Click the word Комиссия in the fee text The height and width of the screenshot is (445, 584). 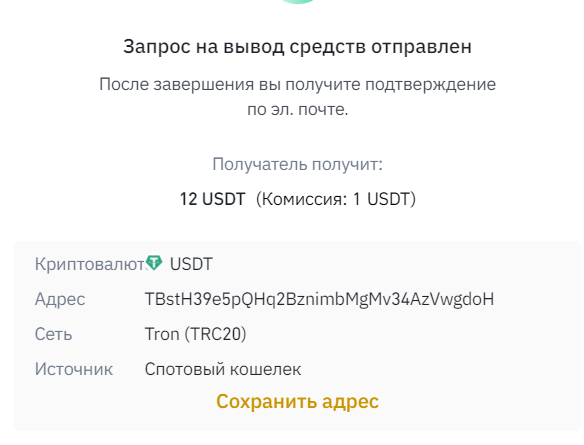[304, 199]
